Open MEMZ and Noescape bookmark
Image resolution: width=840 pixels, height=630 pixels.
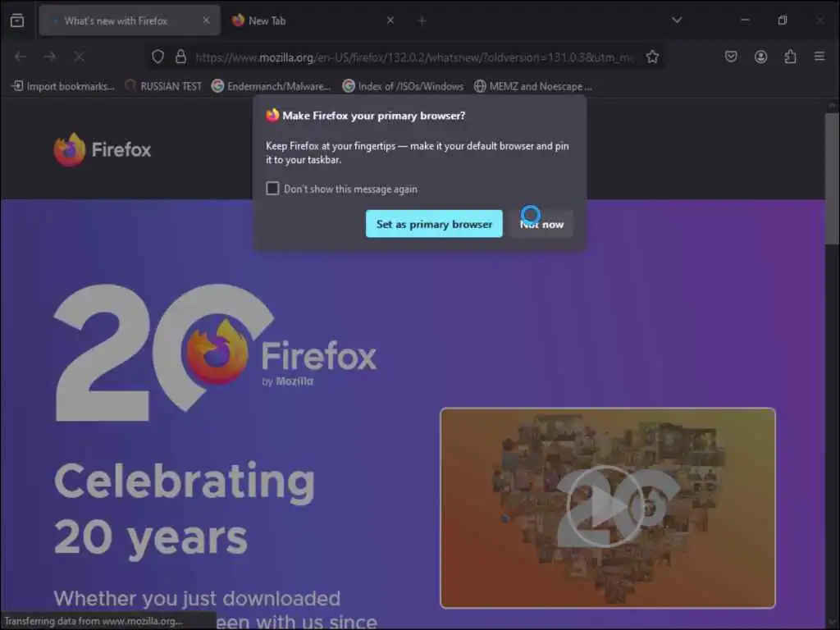(x=533, y=86)
